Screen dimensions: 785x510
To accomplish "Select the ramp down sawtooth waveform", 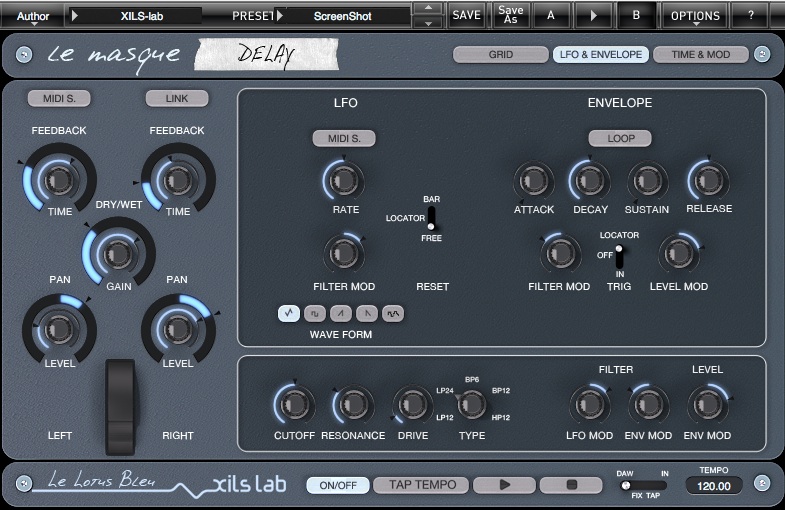I will click(367, 314).
